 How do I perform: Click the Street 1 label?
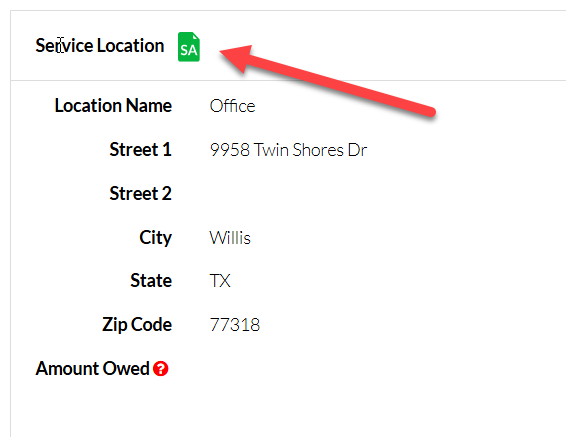pyautogui.click(x=140, y=149)
